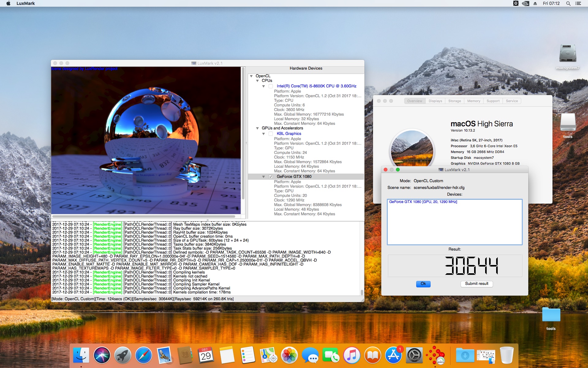The height and width of the screenshot is (368, 588).
Task: Collapse the GPUs and Accelerators group
Action: [258, 128]
